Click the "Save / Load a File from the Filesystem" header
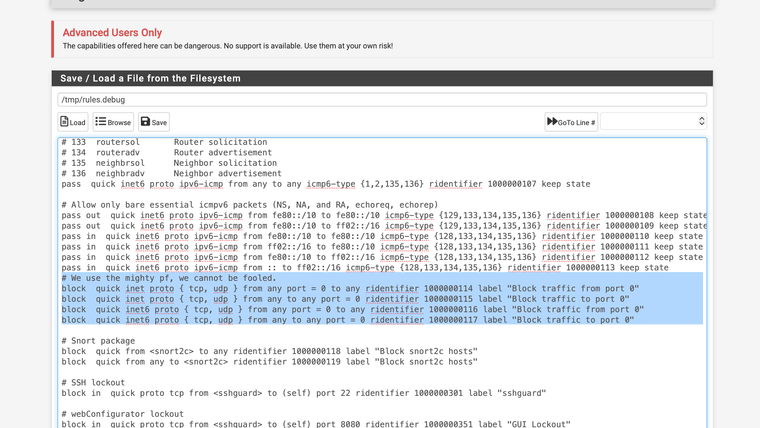The height and width of the screenshot is (428, 760). point(150,79)
